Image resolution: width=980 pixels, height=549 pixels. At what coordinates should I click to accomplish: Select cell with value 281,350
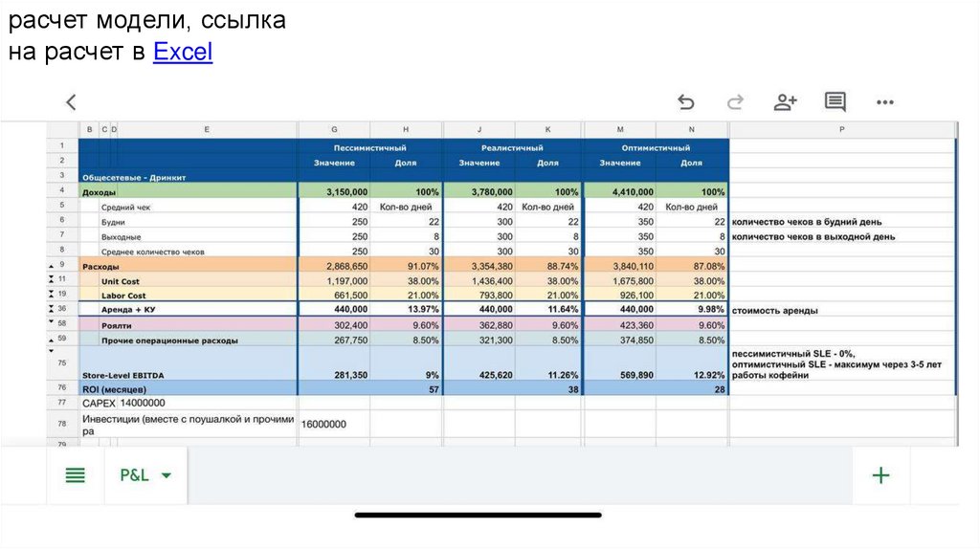pyautogui.click(x=334, y=363)
